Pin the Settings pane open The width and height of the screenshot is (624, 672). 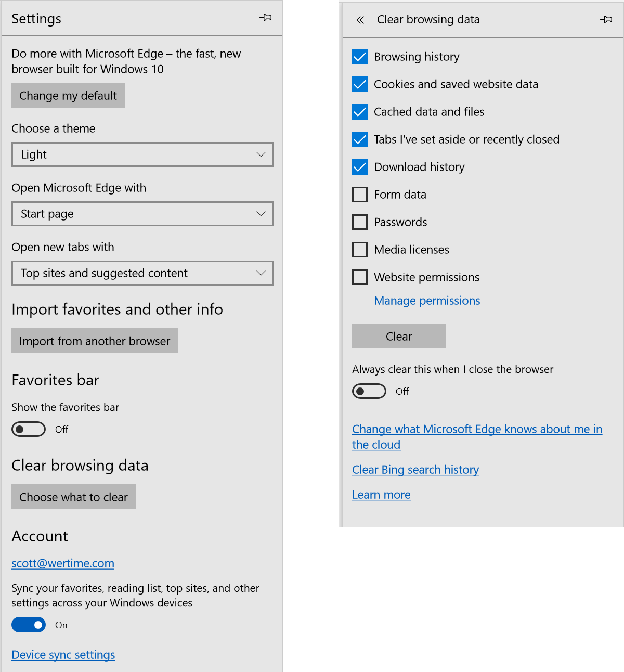coord(266,18)
